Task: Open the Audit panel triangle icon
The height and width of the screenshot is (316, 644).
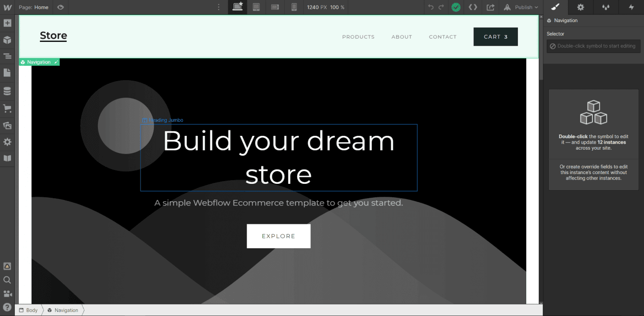Action: pos(7,266)
